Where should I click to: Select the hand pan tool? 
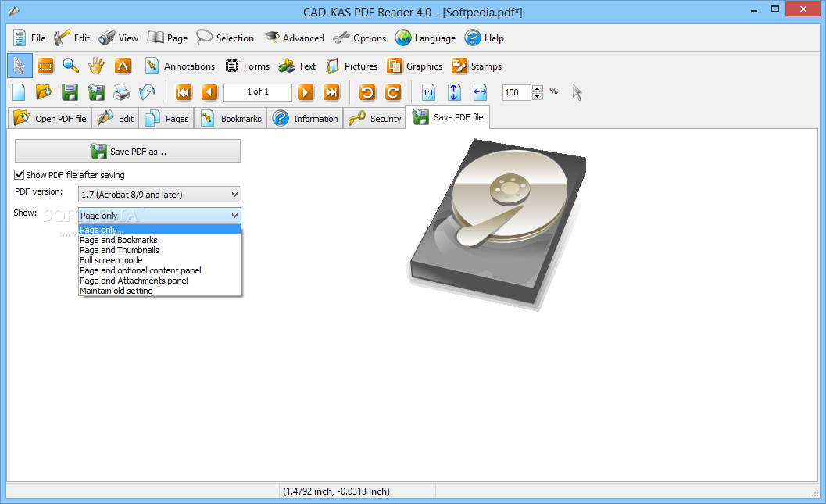(x=96, y=66)
